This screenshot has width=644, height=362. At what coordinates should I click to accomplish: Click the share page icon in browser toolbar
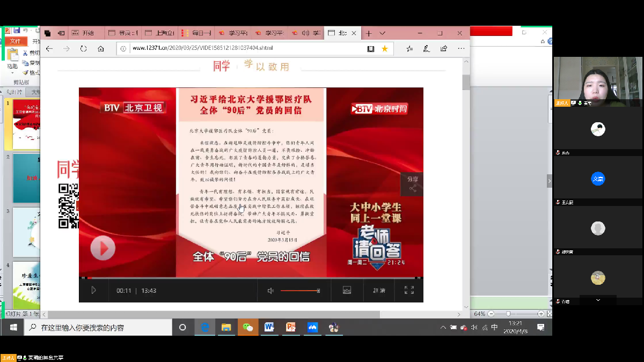point(444,49)
